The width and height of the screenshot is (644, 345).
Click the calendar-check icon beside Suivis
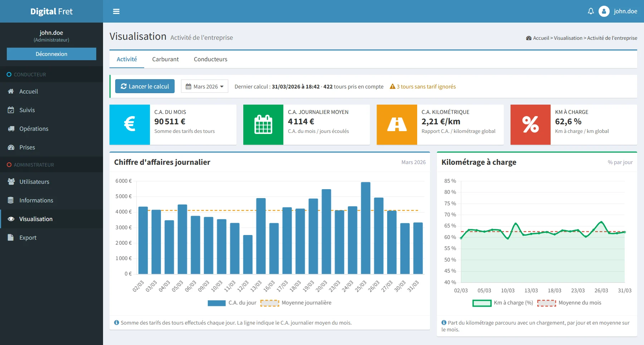point(11,110)
